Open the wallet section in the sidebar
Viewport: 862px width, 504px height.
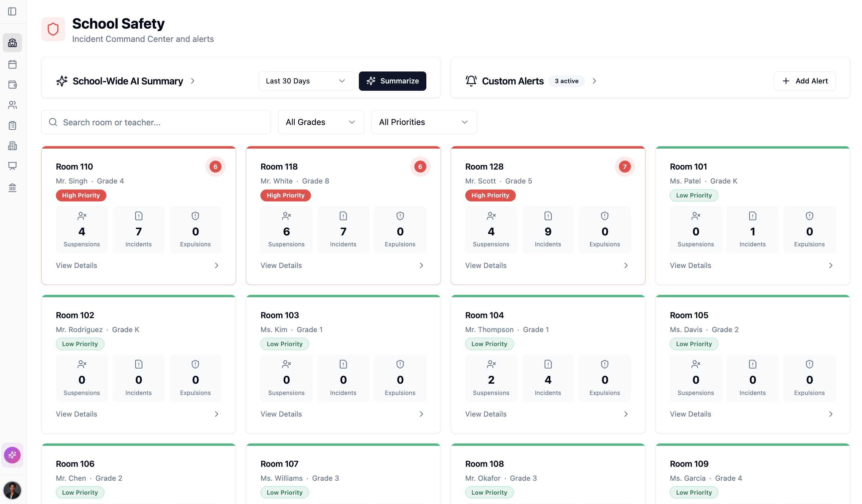pyautogui.click(x=12, y=85)
